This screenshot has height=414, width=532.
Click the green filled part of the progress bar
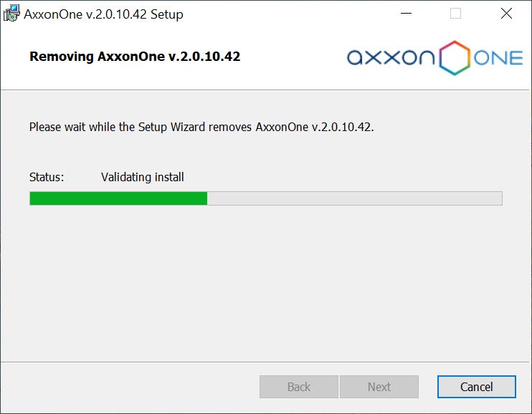[x=118, y=198]
